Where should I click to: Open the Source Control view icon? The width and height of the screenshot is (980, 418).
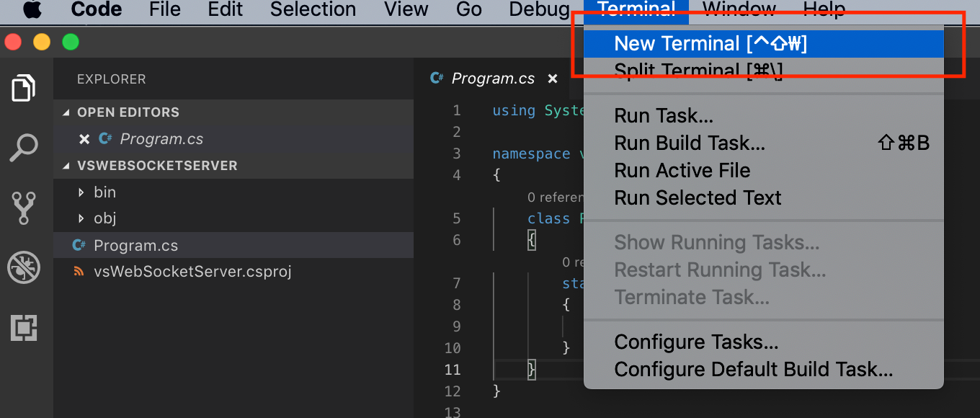pos(24,208)
